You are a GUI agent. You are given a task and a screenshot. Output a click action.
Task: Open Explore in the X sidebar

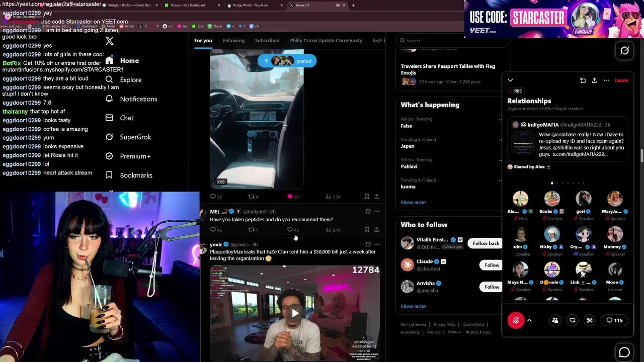point(123,79)
